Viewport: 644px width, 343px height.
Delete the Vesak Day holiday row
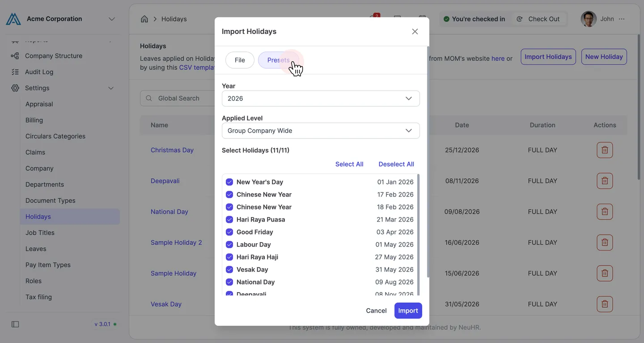click(x=605, y=304)
